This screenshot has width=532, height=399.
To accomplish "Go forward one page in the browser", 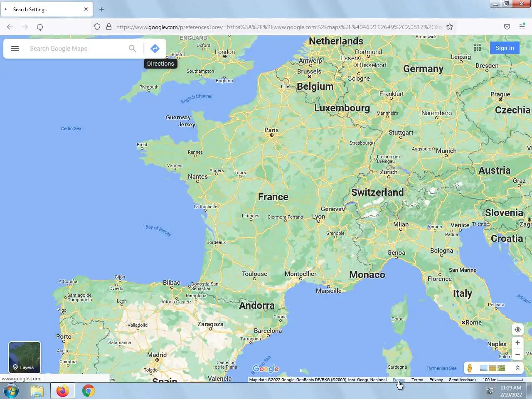I will 25,27.
